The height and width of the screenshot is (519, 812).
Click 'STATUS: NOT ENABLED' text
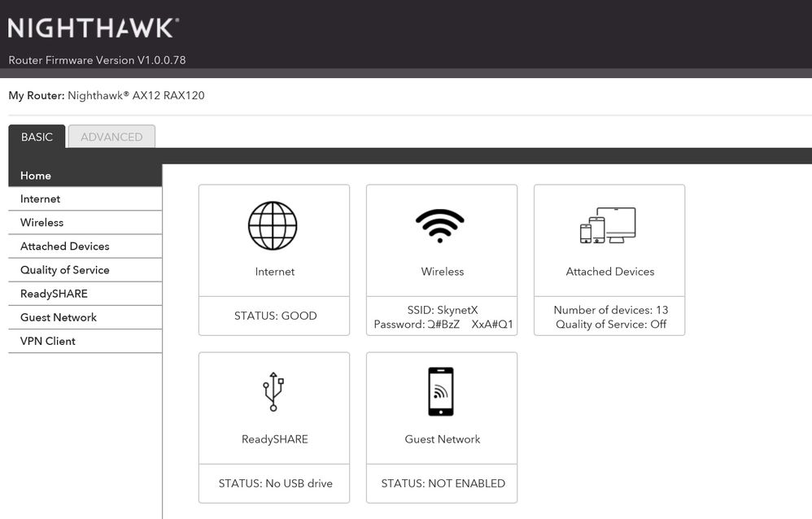click(x=443, y=483)
